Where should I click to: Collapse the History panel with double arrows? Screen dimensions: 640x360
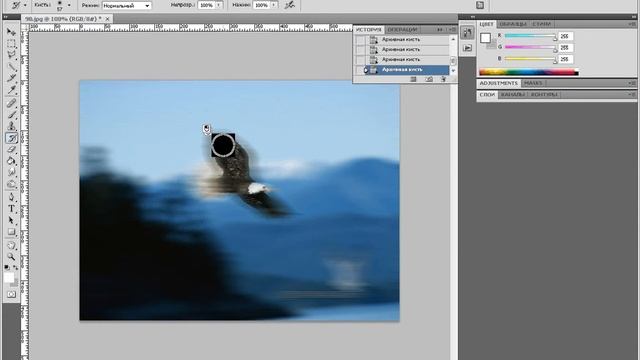[x=440, y=29]
